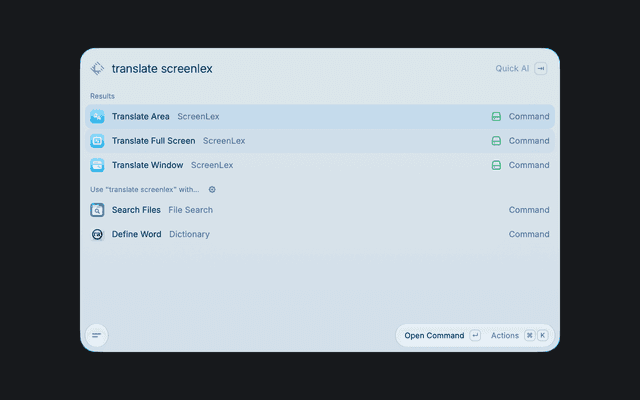
Task: Open the fallback commands gear settings icon
Action: [212, 189]
